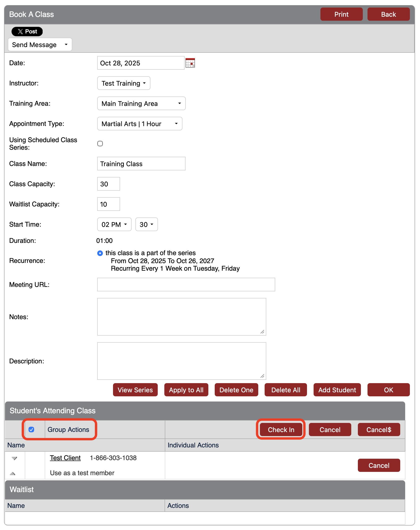Apply changes to all classes in series
420x530 pixels.
(186, 390)
